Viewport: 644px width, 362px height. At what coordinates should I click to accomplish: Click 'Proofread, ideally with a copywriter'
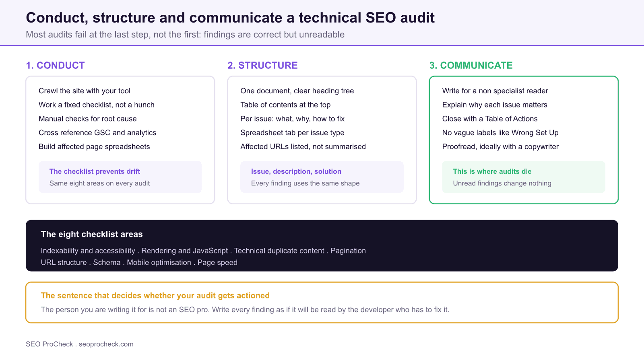(500, 147)
